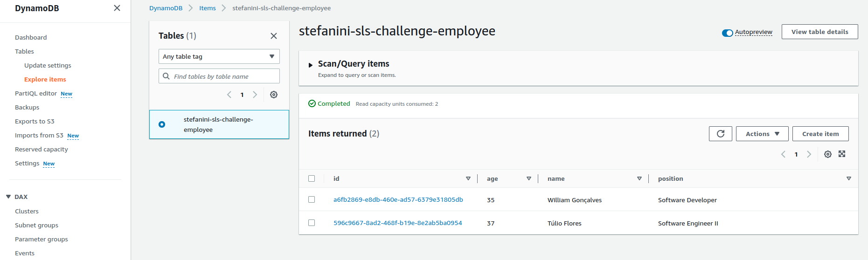868x260 pixels.
Task: Expand the Scan/Query items section
Action: (x=311, y=65)
